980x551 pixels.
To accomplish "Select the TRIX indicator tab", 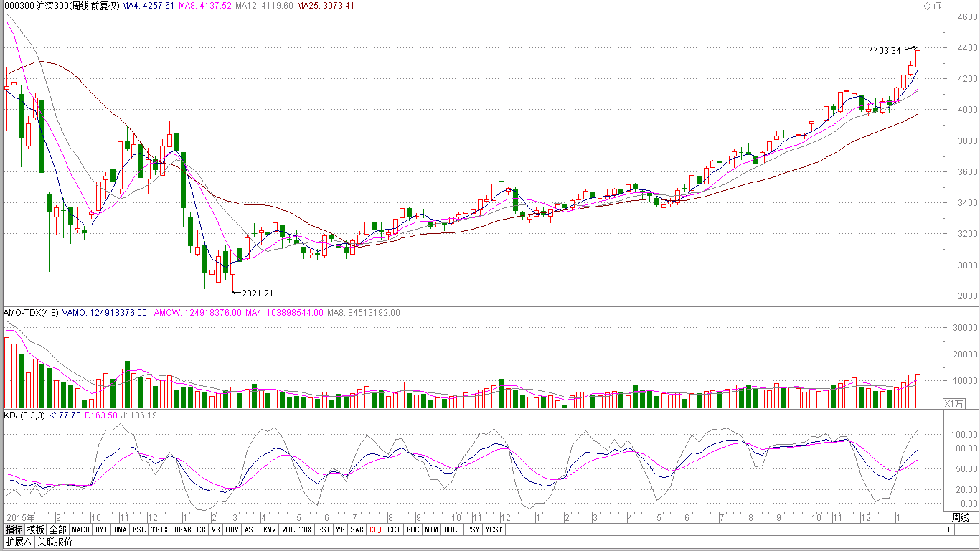I will pos(159,529).
